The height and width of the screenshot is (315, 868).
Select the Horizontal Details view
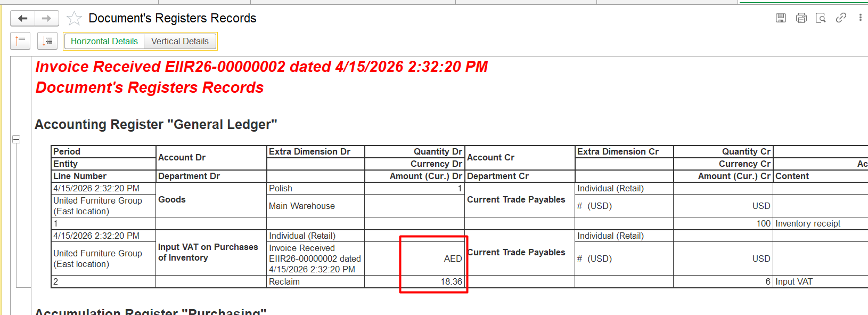coord(104,41)
